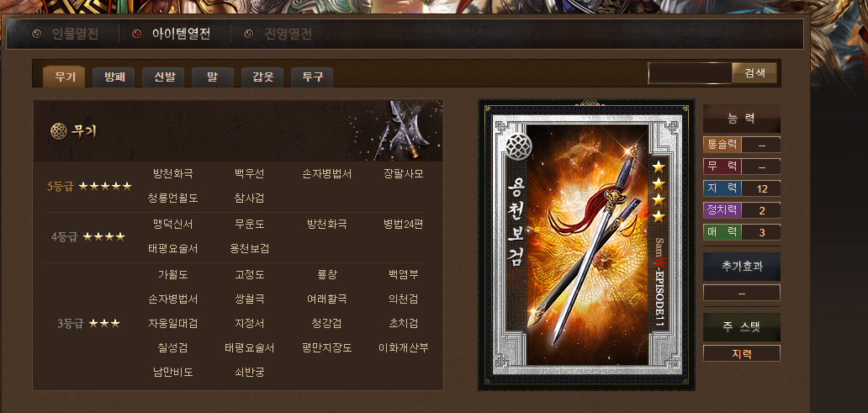Select the 인물열전 radio tab
Screen dimensions: 868x413
pos(66,34)
